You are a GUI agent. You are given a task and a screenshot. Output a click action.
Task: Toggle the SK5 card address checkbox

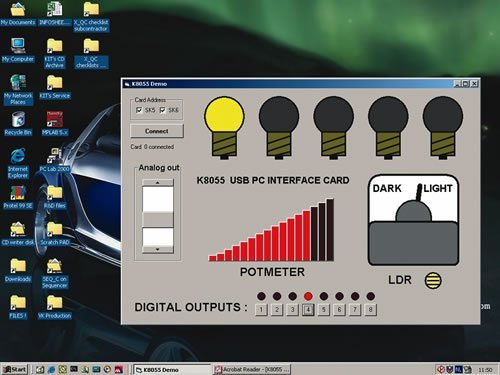[x=139, y=110]
